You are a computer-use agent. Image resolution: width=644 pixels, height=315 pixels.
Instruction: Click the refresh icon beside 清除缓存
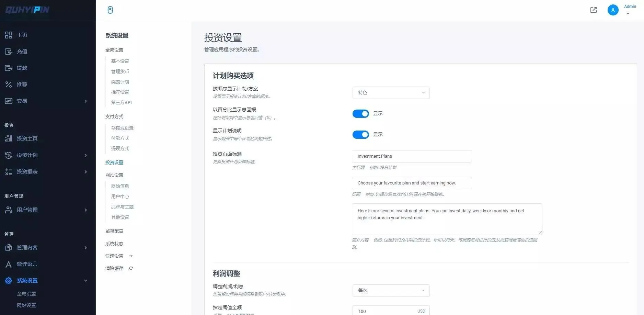click(x=131, y=268)
